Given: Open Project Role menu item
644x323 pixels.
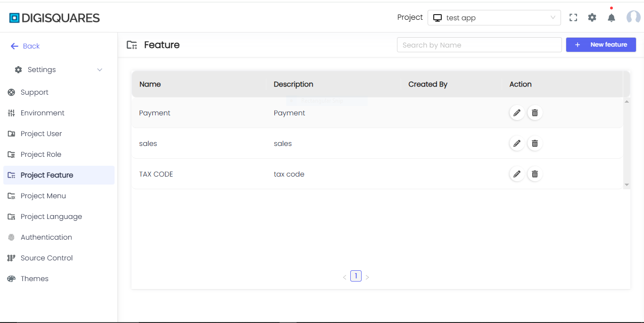Looking at the screenshot, I should (x=59, y=154).
